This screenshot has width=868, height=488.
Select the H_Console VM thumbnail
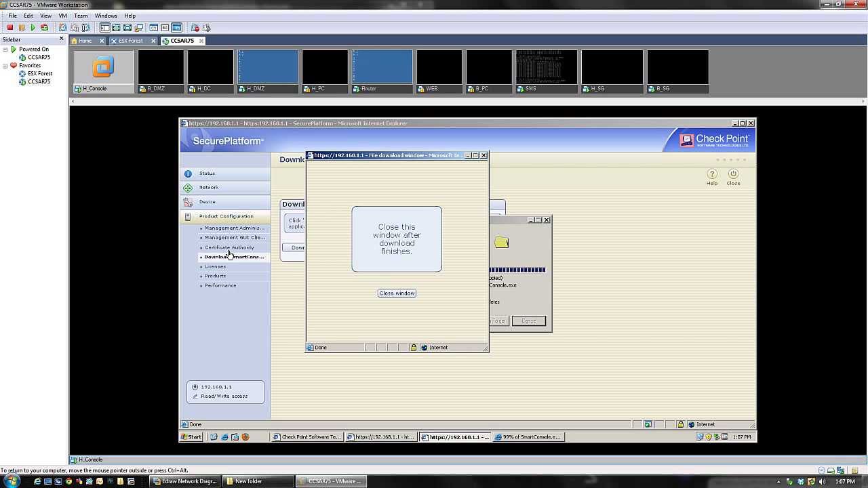click(x=104, y=71)
